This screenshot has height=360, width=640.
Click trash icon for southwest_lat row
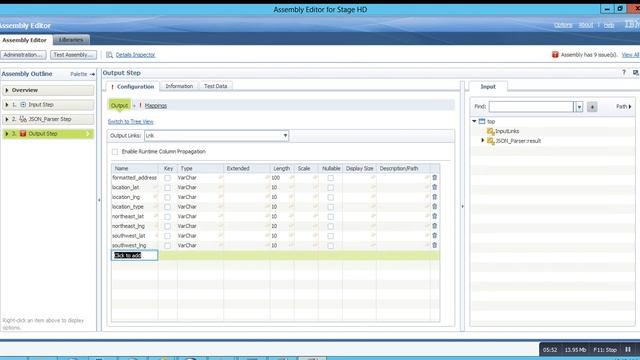[434, 236]
